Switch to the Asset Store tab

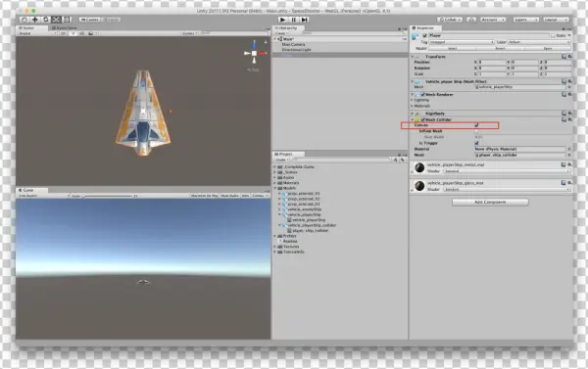click(64, 28)
